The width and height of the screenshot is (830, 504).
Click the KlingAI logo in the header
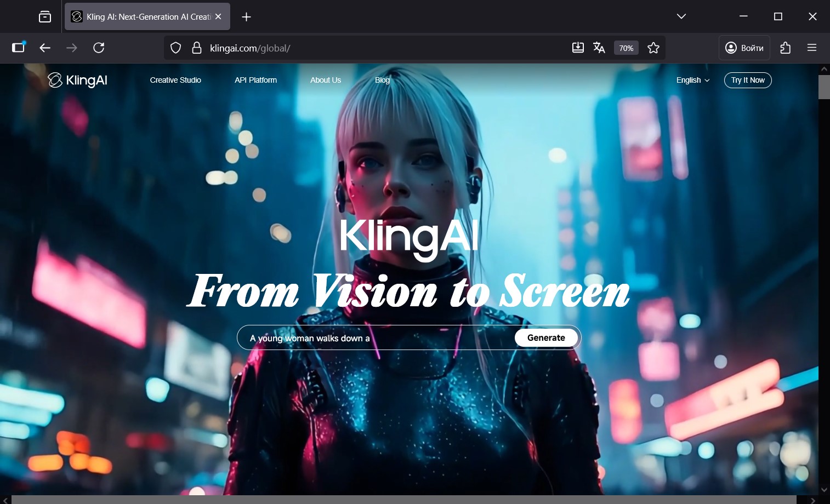click(77, 80)
